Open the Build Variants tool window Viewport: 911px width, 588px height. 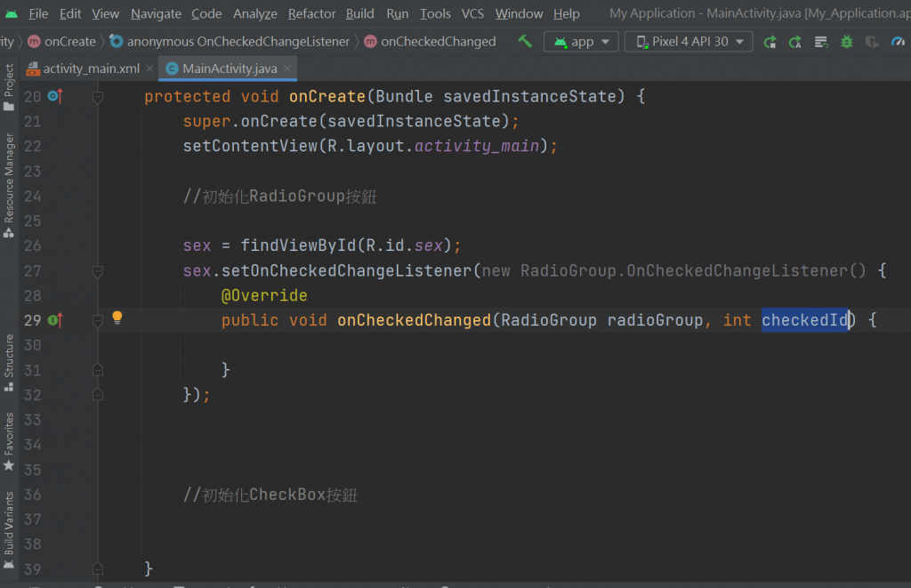click(x=9, y=530)
